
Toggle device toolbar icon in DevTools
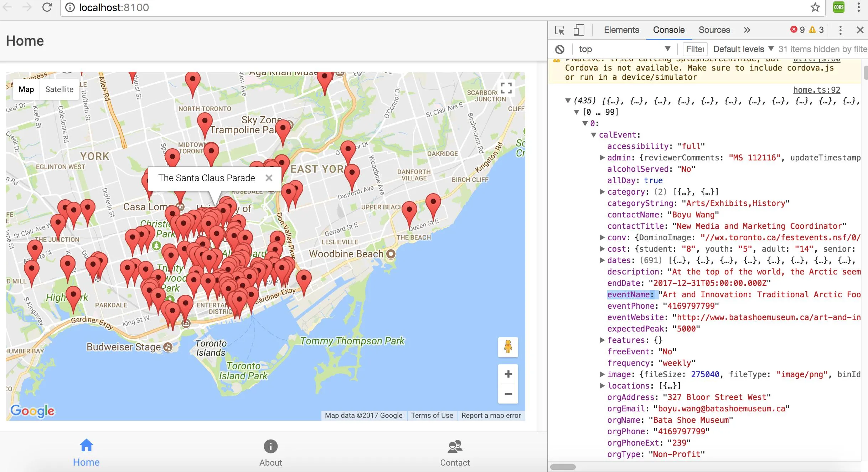[x=579, y=30]
